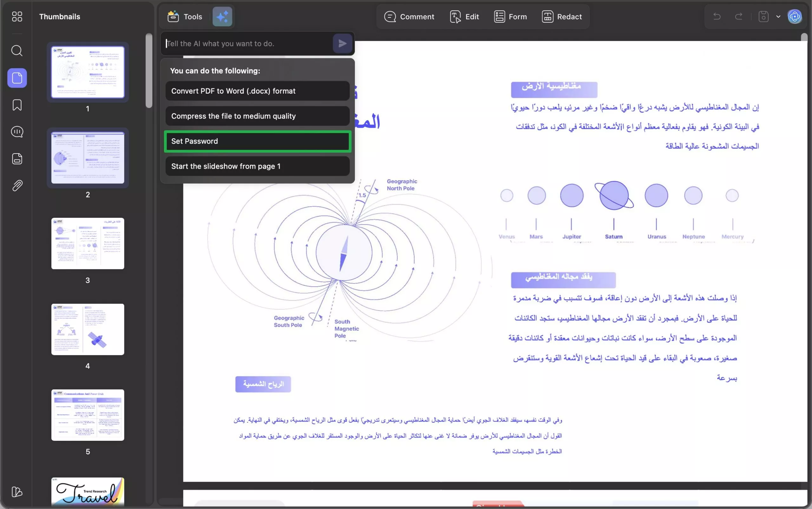
Task: Open the AI assistant sparkle icon
Action: (x=222, y=16)
